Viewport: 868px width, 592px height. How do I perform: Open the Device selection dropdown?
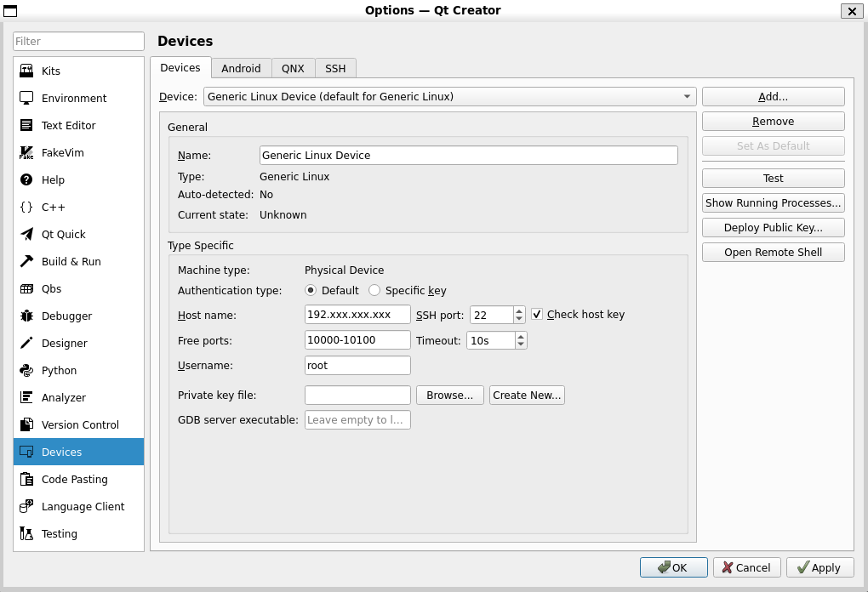(449, 97)
